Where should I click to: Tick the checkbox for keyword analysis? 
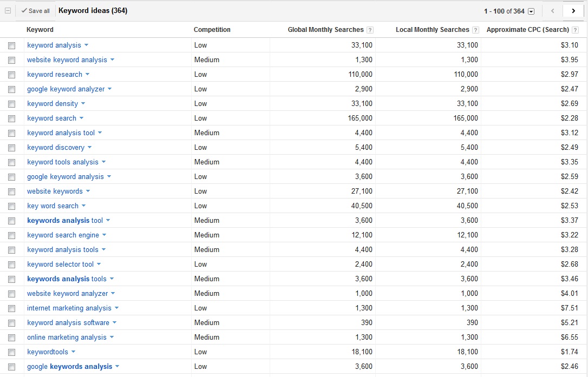pyautogui.click(x=12, y=46)
